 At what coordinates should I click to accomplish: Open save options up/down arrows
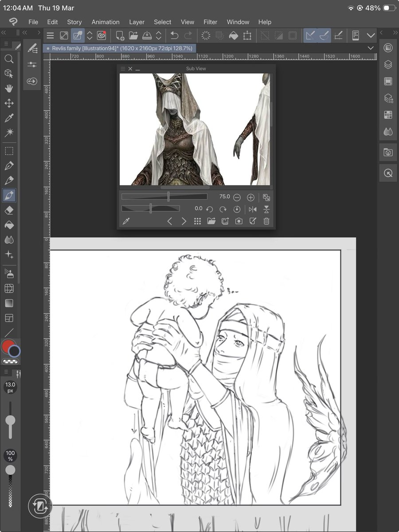[159, 36]
